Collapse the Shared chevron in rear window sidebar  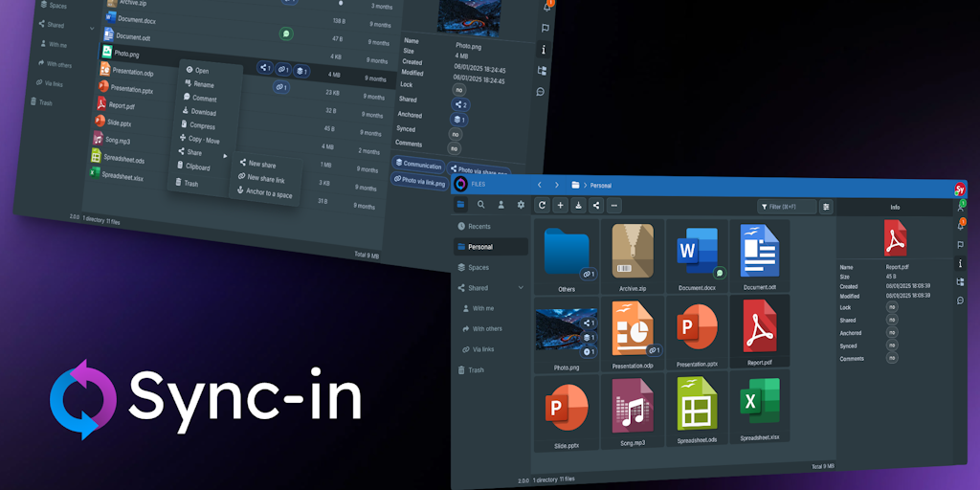[92, 28]
